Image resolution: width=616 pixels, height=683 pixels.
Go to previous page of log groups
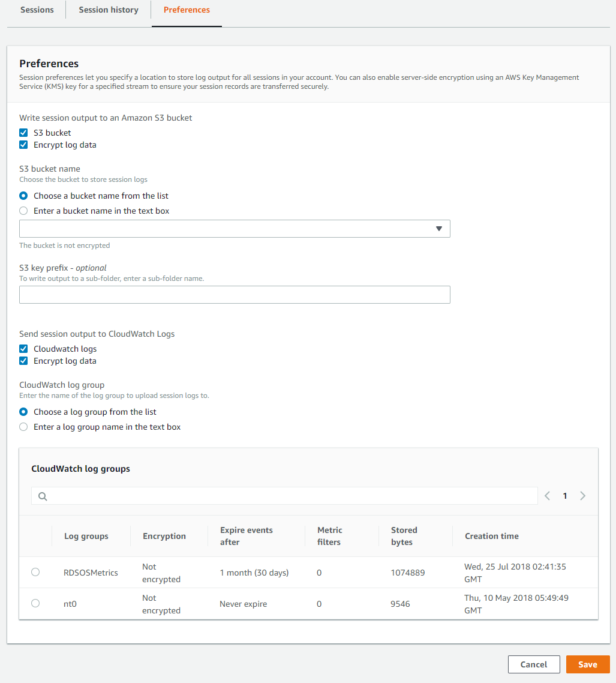tap(547, 496)
